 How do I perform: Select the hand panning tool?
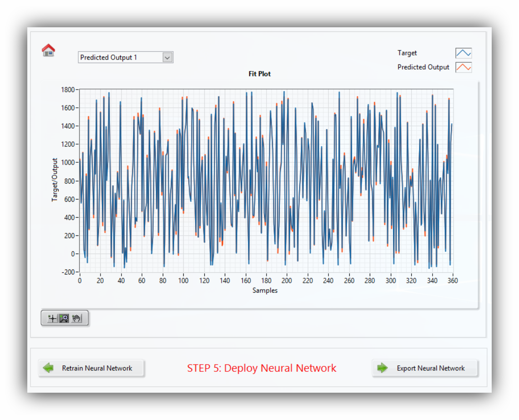[x=76, y=319]
